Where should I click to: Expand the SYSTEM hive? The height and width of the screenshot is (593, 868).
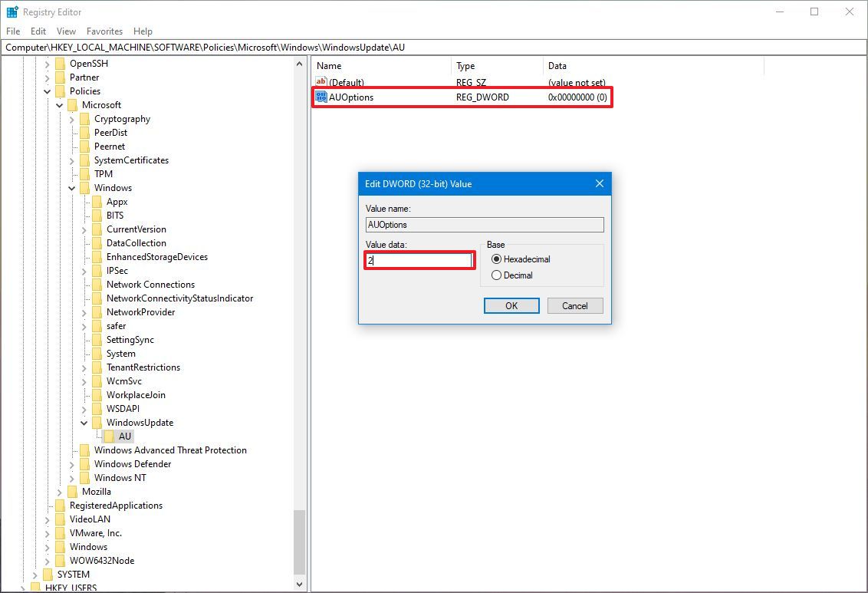(35, 575)
